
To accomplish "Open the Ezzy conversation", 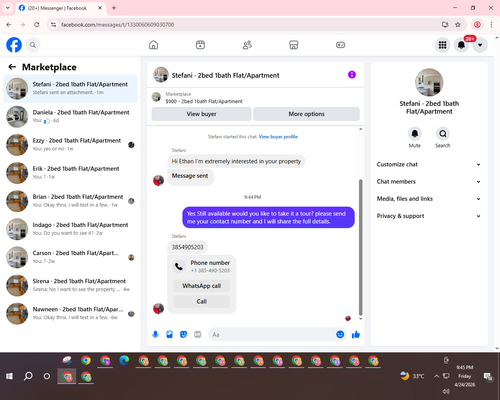I will [70, 145].
